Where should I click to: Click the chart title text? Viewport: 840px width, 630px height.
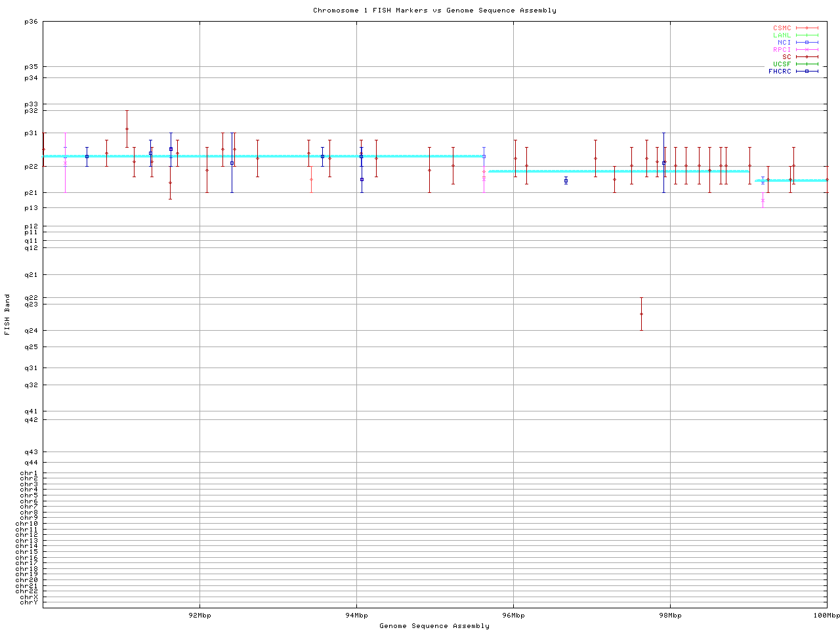click(434, 10)
